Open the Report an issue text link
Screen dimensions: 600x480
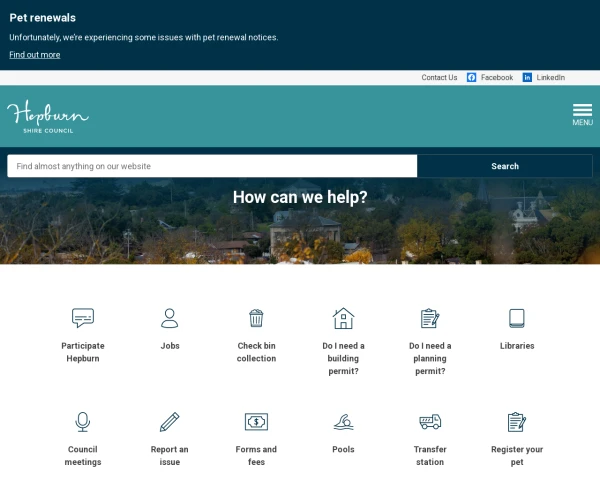pos(170,456)
